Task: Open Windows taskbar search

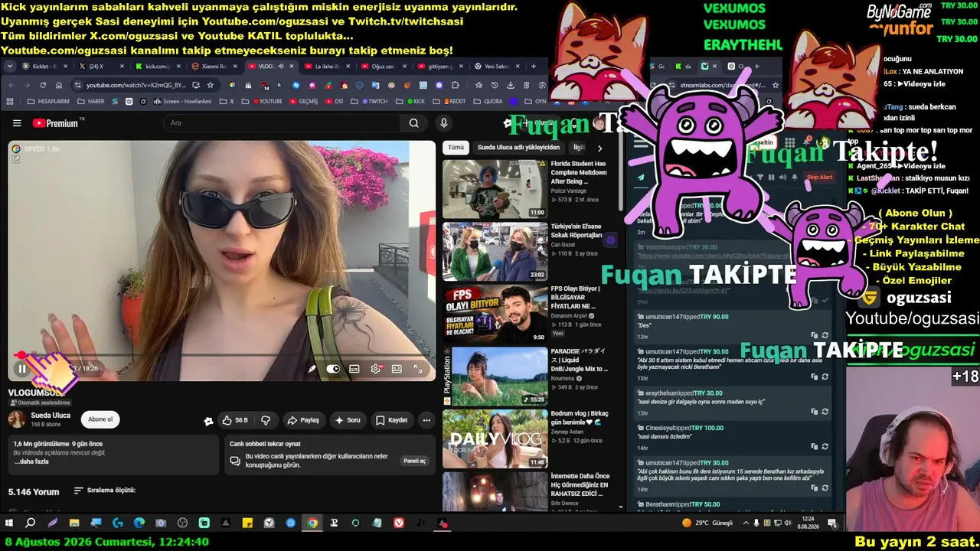Action: (31, 523)
